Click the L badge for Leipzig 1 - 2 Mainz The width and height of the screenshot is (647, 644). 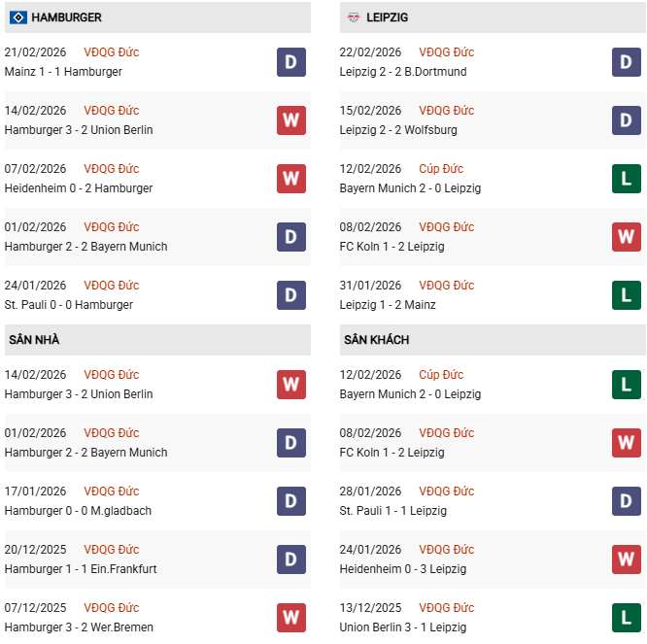(627, 295)
